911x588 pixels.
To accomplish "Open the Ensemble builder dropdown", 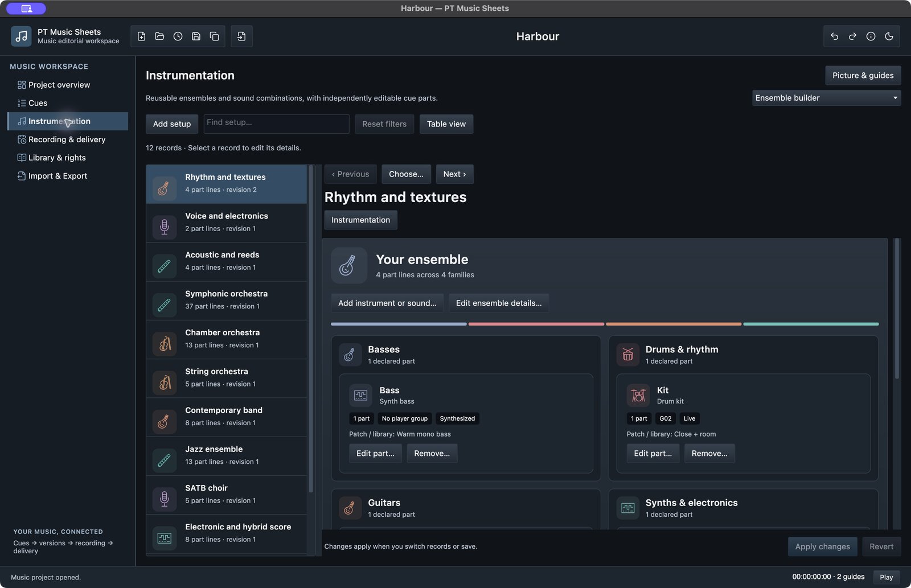I will (826, 98).
